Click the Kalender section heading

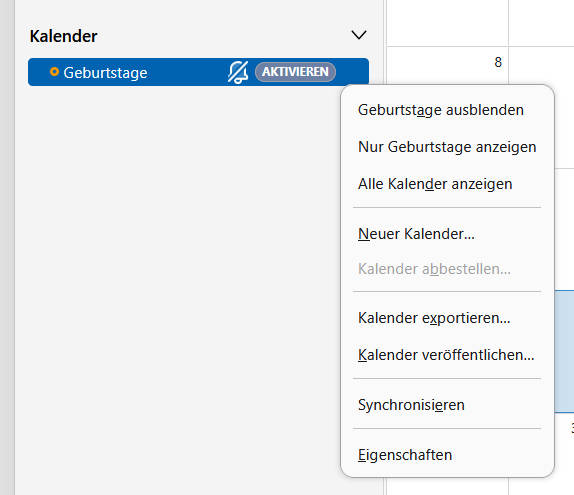(x=63, y=36)
